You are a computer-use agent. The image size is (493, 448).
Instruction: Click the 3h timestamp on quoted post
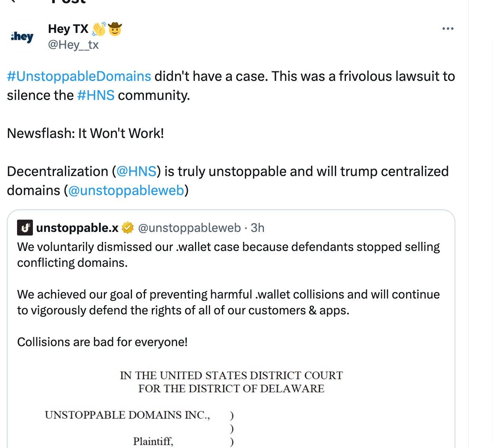(x=258, y=228)
